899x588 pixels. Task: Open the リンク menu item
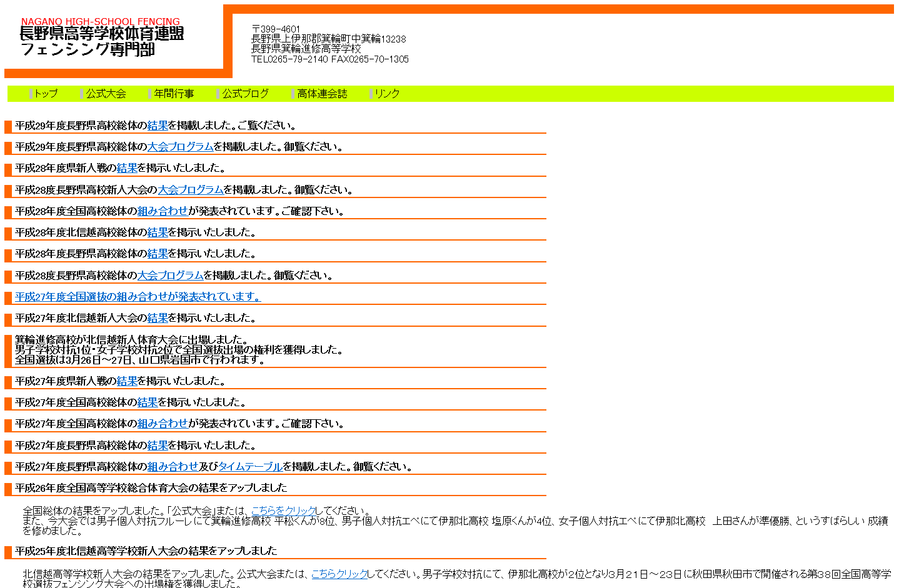[387, 94]
